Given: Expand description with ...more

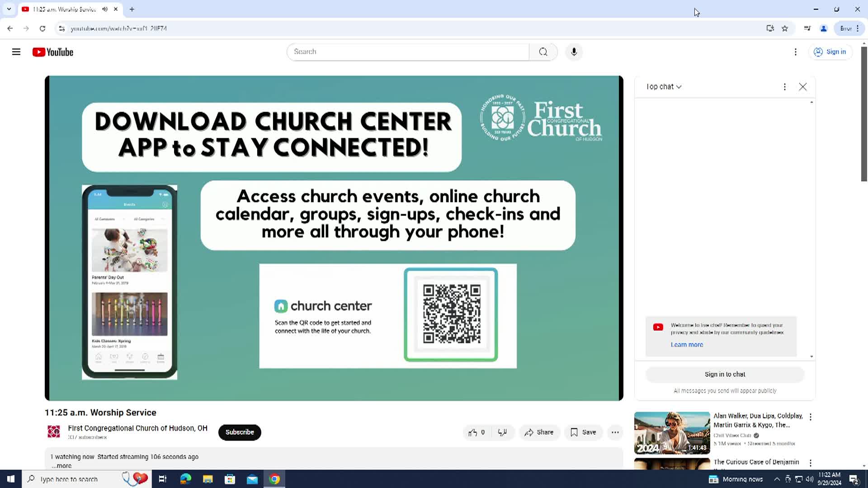Looking at the screenshot, I should pyautogui.click(x=61, y=466).
